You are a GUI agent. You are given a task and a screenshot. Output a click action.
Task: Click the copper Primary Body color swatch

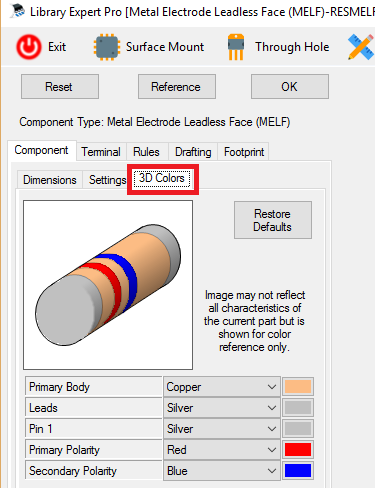pos(298,387)
